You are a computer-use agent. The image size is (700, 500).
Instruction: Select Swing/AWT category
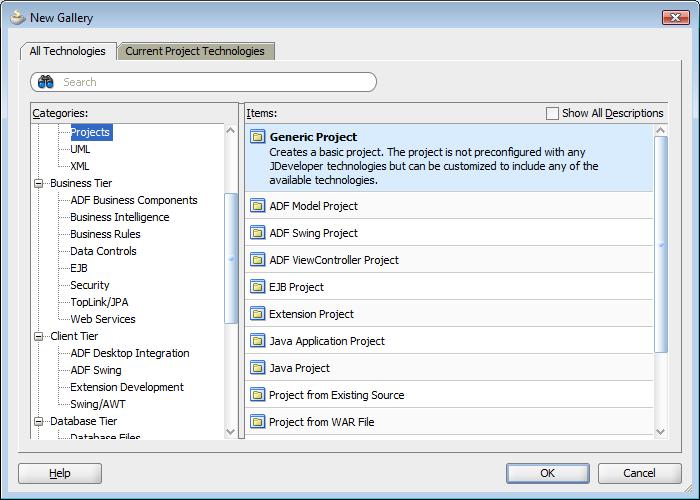pyautogui.click(x=98, y=404)
